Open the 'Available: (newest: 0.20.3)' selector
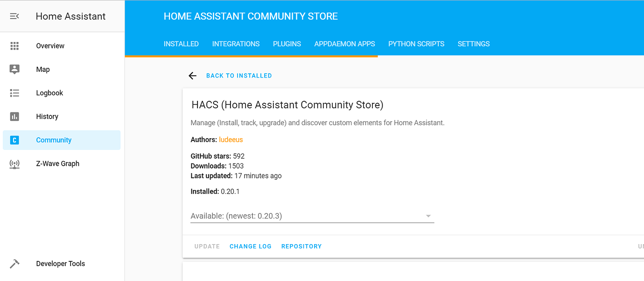644x281 pixels. click(x=312, y=216)
